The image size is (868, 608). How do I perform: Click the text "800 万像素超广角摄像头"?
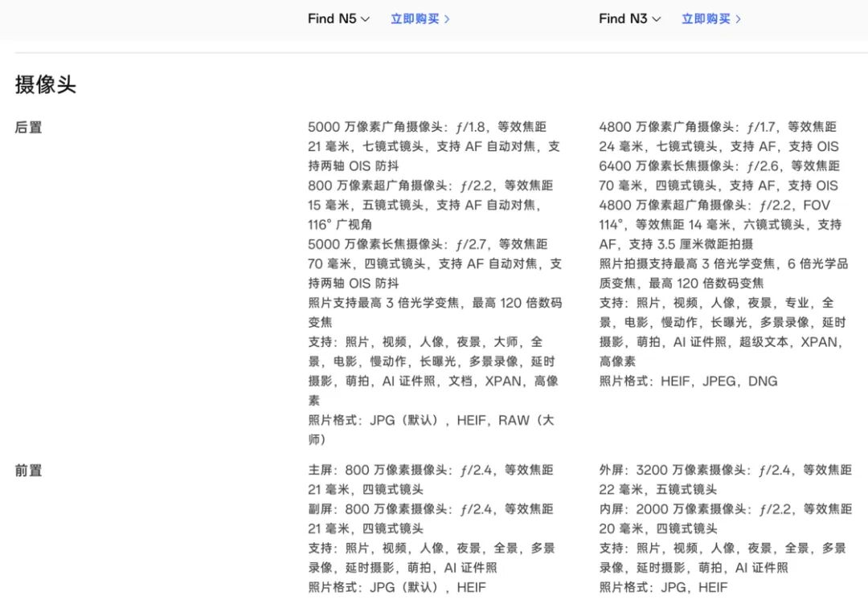click(379, 186)
